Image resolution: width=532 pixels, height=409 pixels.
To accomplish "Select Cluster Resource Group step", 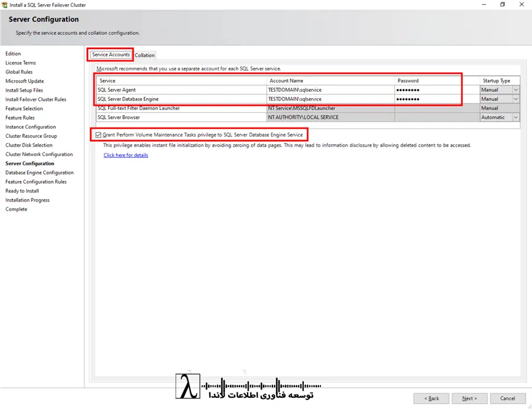I will tap(31, 136).
